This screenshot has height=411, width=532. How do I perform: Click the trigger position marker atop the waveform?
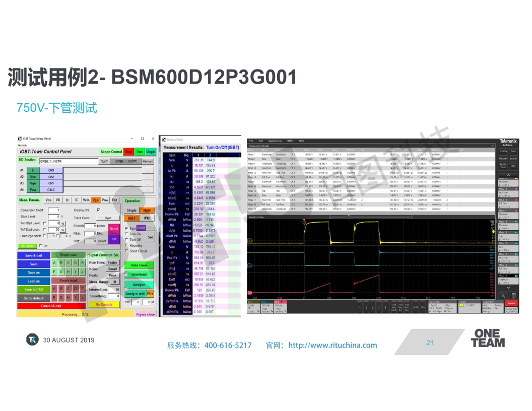coord(304,221)
